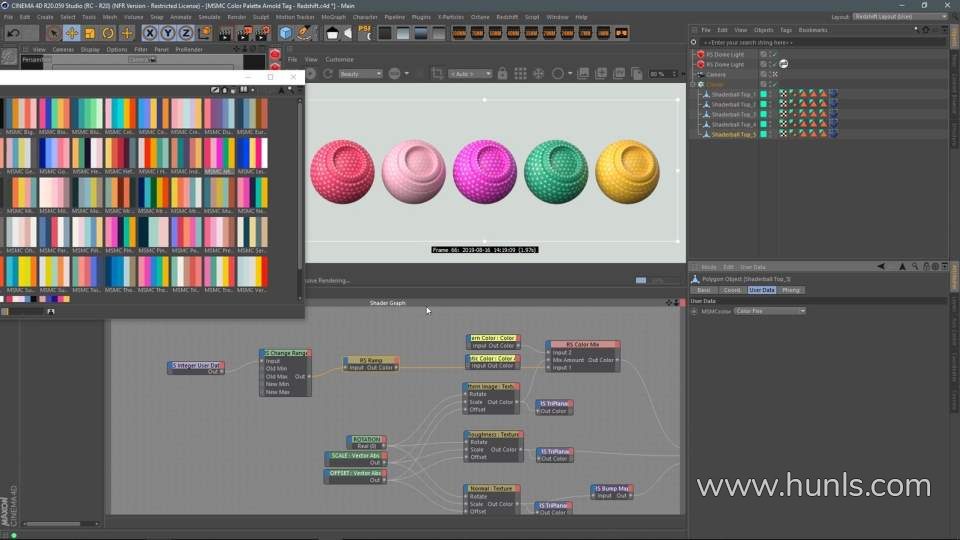Select the Move tool icon
The width and height of the screenshot is (960, 540).
click(72, 33)
